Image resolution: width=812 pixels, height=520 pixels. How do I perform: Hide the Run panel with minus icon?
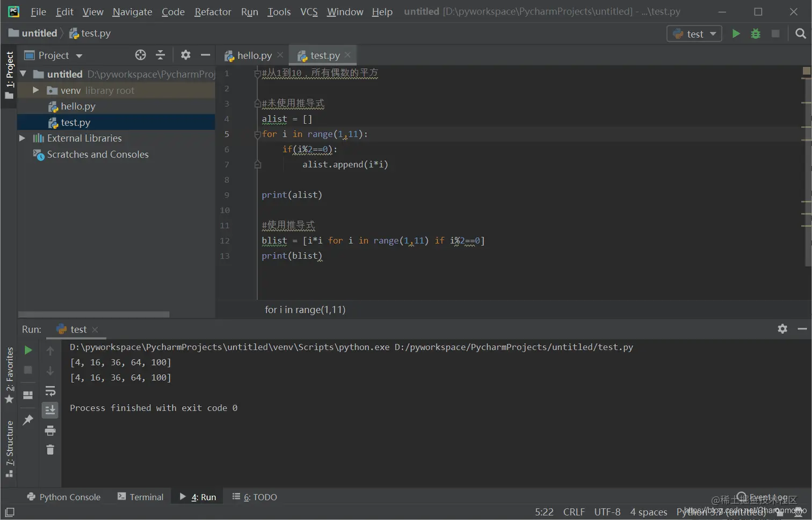(802, 328)
